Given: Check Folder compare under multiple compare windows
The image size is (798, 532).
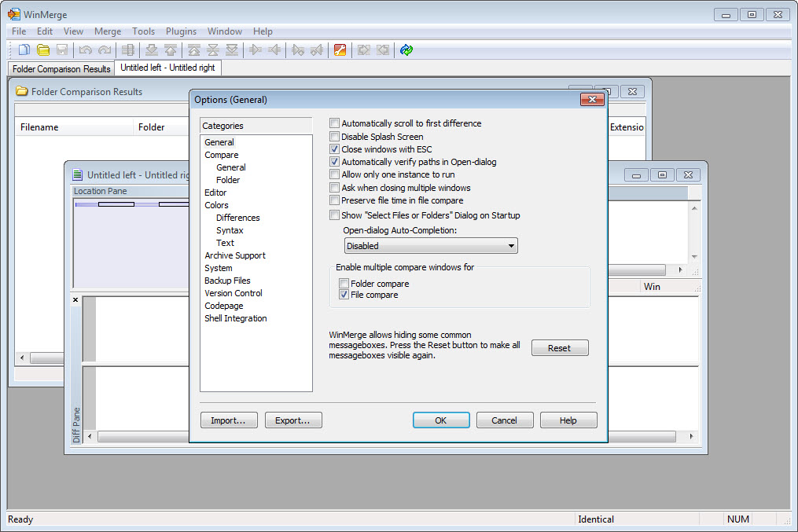Looking at the screenshot, I should 344,284.
